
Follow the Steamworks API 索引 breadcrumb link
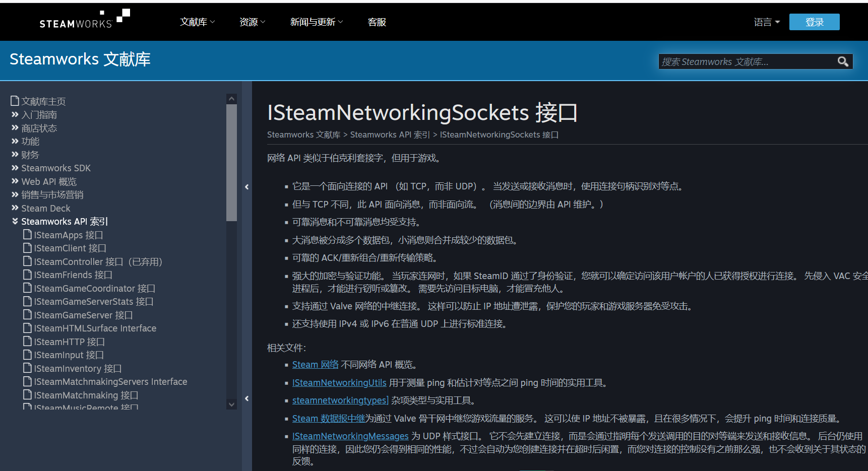pos(390,134)
